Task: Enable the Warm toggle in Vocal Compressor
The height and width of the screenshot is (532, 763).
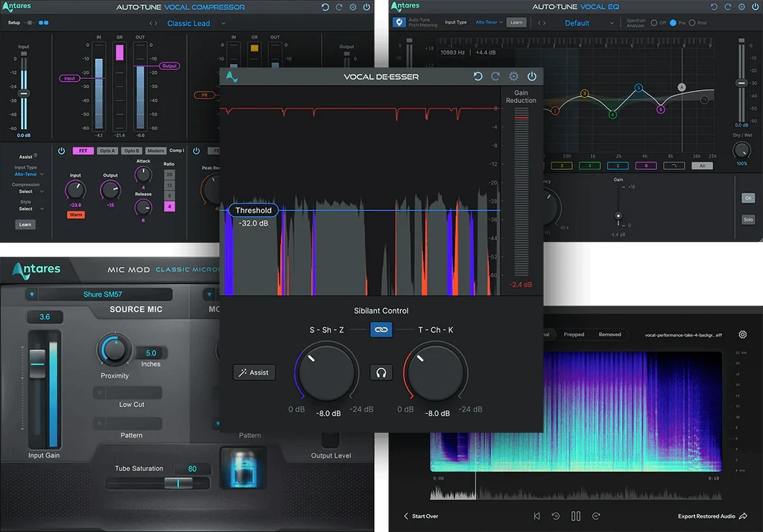Action: (x=75, y=214)
